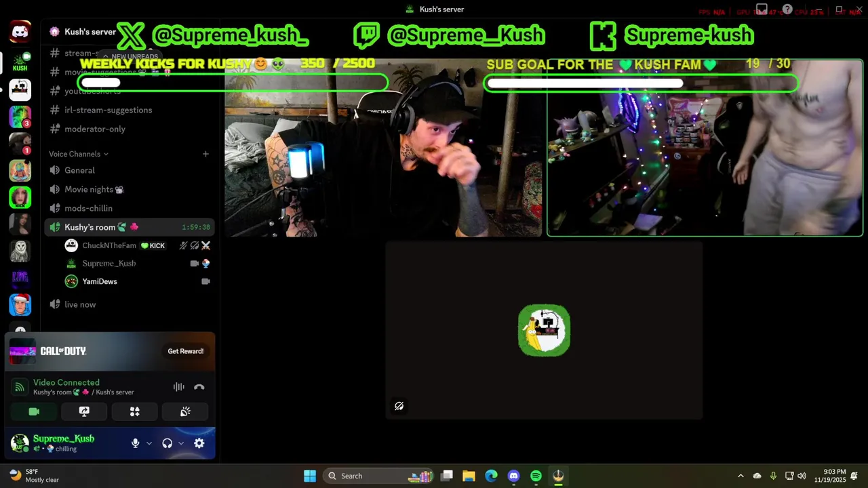Open File Explorer from the taskbar

coord(469,476)
